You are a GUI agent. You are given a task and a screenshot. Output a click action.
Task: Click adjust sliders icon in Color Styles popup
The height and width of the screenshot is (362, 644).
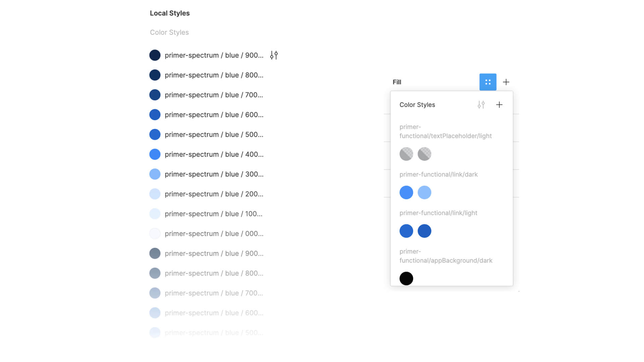pos(481,105)
